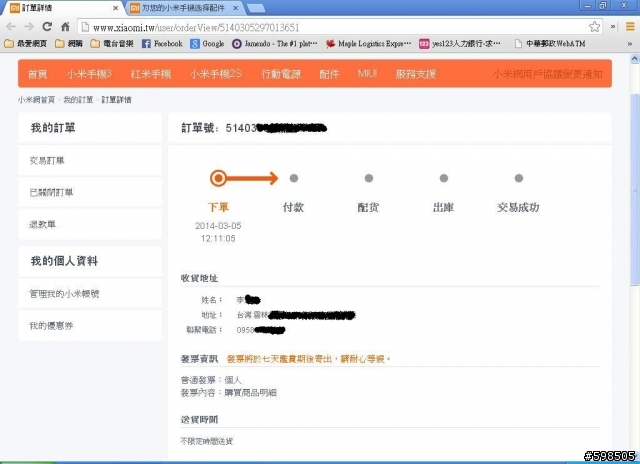
Task: Open 小米手機3 in the navigation bar
Action: (89, 74)
